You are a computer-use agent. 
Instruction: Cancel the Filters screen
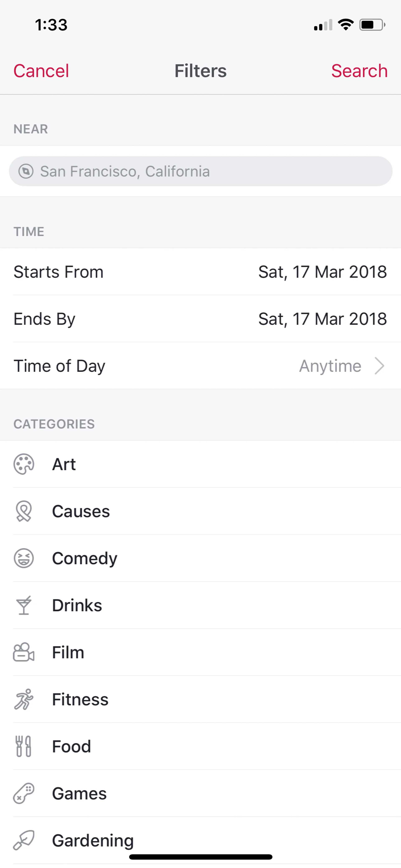41,71
